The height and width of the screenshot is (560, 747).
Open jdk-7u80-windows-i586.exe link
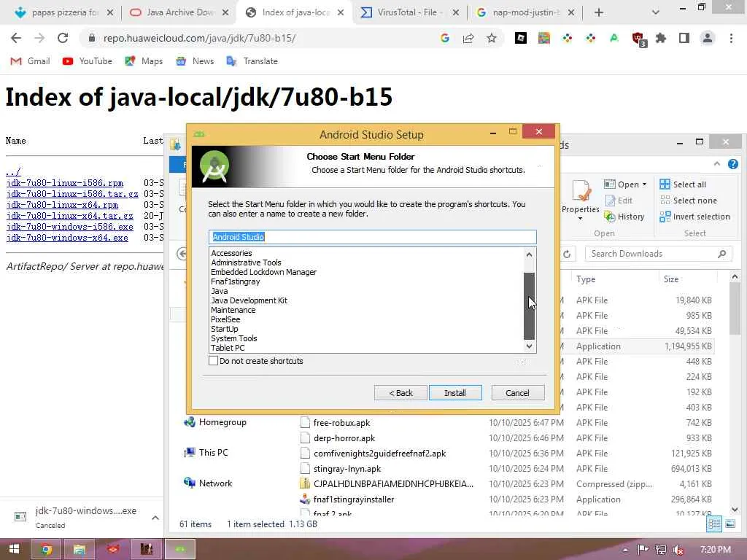[x=69, y=227]
